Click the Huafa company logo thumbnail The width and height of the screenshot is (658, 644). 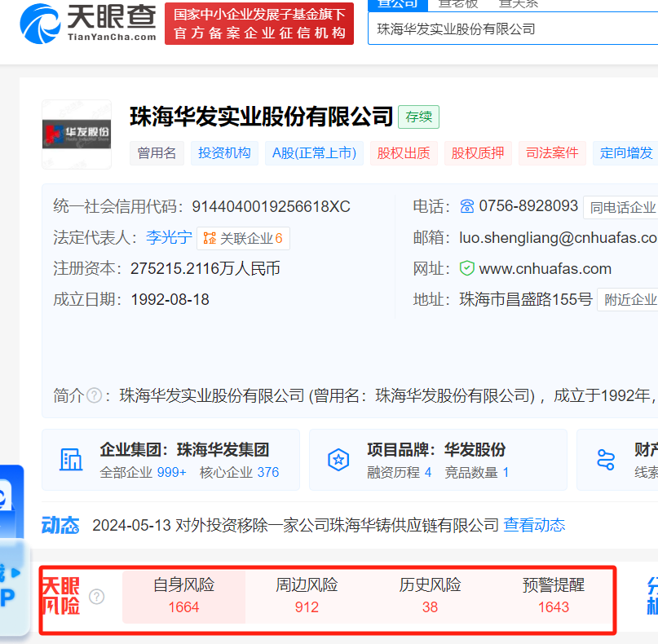[76, 134]
